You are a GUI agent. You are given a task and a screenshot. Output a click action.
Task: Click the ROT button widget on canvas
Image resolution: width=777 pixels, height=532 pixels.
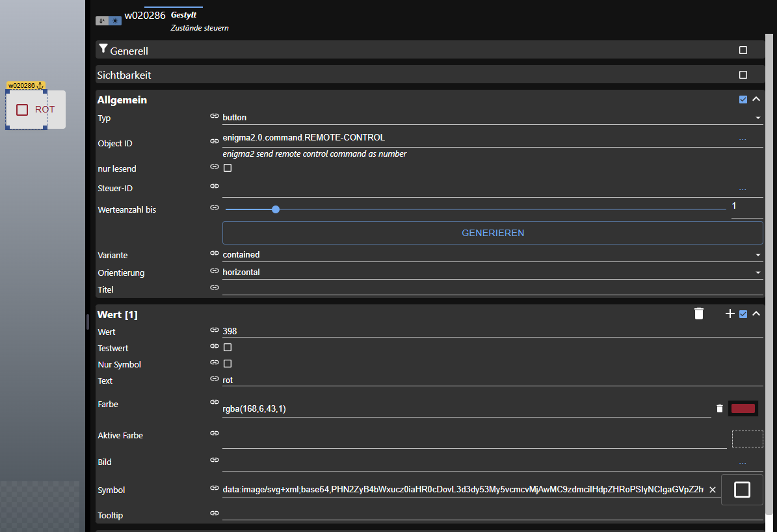click(36, 110)
